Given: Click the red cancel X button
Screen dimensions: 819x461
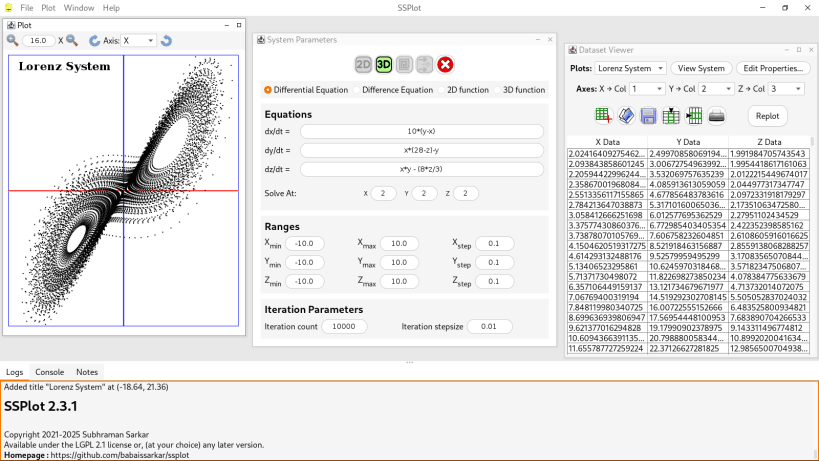Looking at the screenshot, I should tap(445, 65).
